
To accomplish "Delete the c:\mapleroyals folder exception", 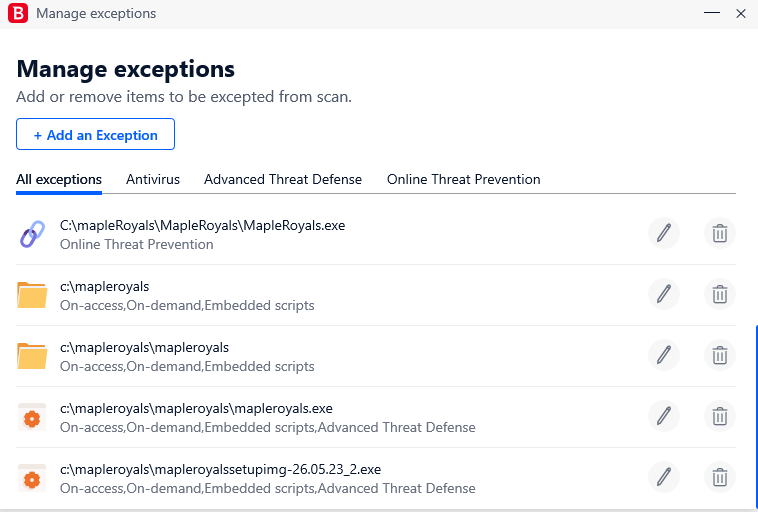I will click(720, 294).
